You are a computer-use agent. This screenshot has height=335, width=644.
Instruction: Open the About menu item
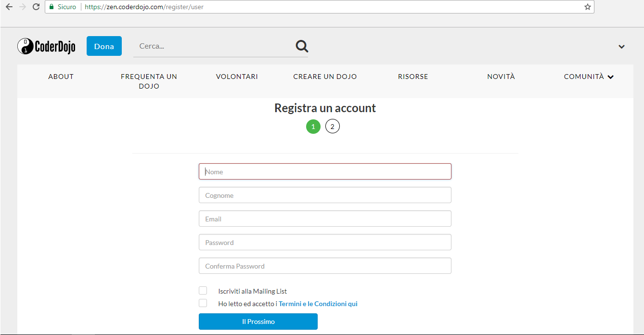pyautogui.click(x=61, y=77)
